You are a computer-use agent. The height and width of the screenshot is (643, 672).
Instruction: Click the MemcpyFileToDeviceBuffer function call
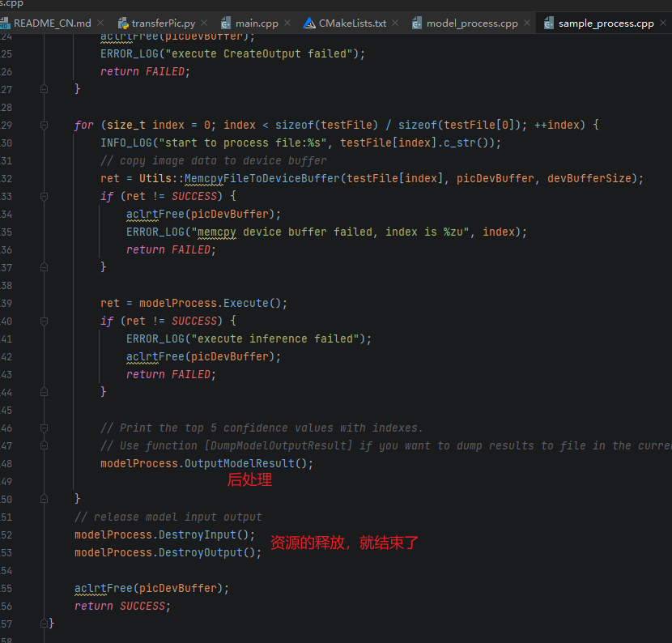[x=262, y=178]
